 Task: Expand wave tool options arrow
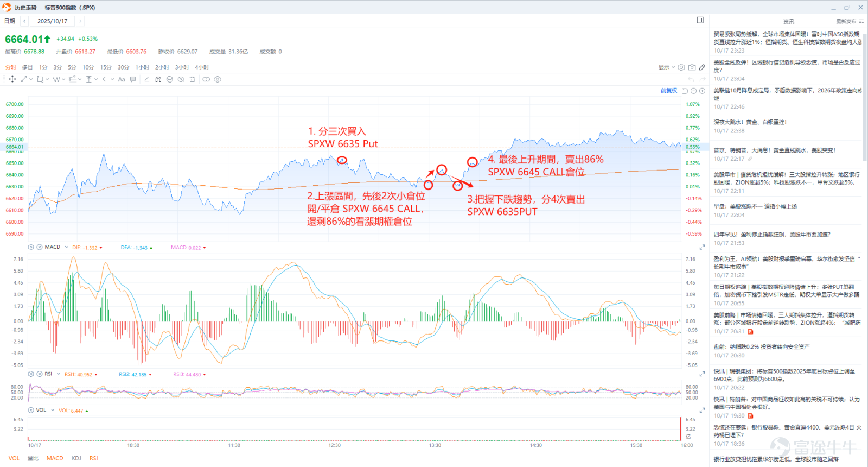pos(63,79)
